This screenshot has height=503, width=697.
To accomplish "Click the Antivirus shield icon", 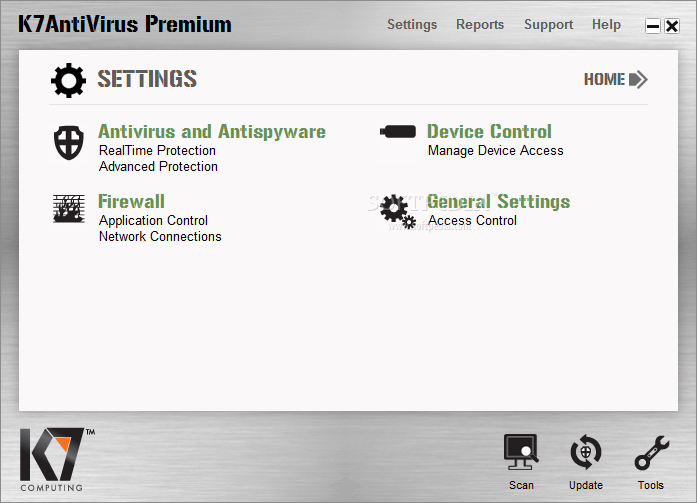I will (68, 143).
